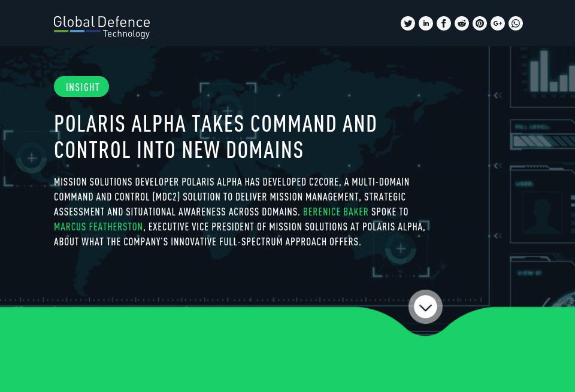The width and height of the screenshot is (575, 392).
Task: Click the Polaris Alpha article headline
Action: click(216, 136)
